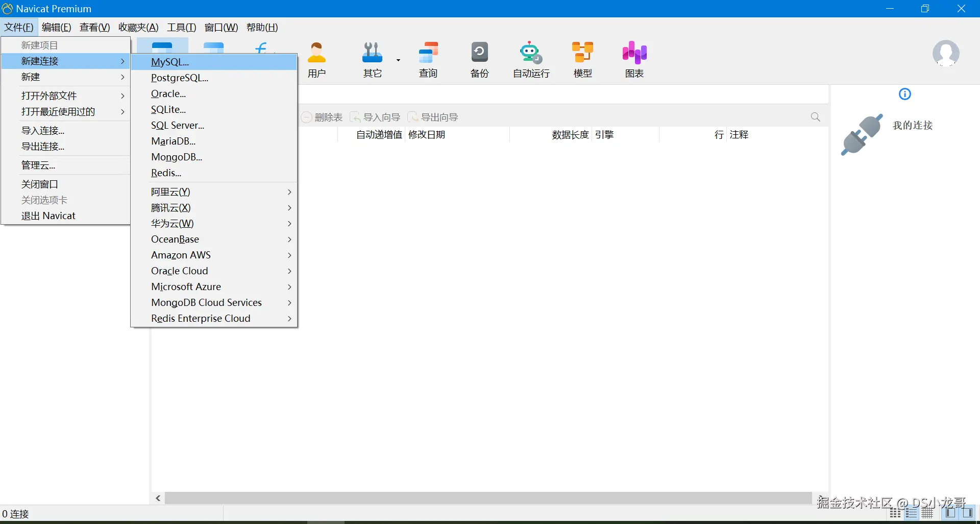The height and width of the screenshot is (524, 980).
Task: Expand the 华为云(W) cloud submenu
Action: (214, 224)
